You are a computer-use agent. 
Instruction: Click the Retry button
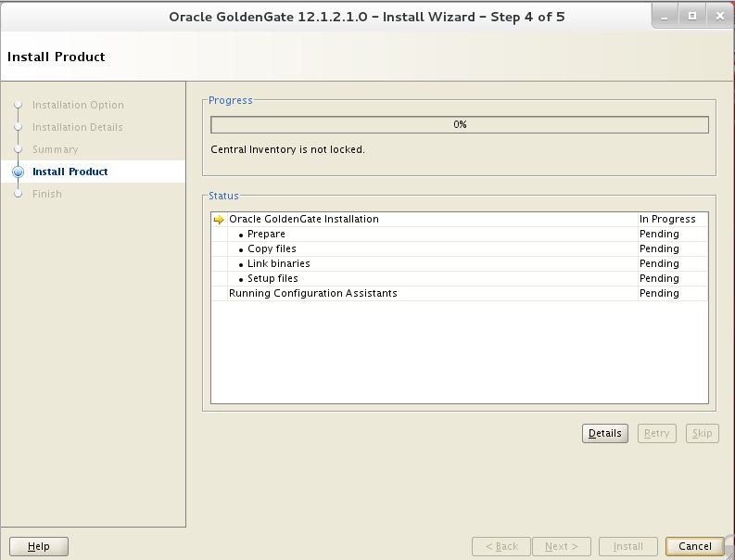coord(657,433)
